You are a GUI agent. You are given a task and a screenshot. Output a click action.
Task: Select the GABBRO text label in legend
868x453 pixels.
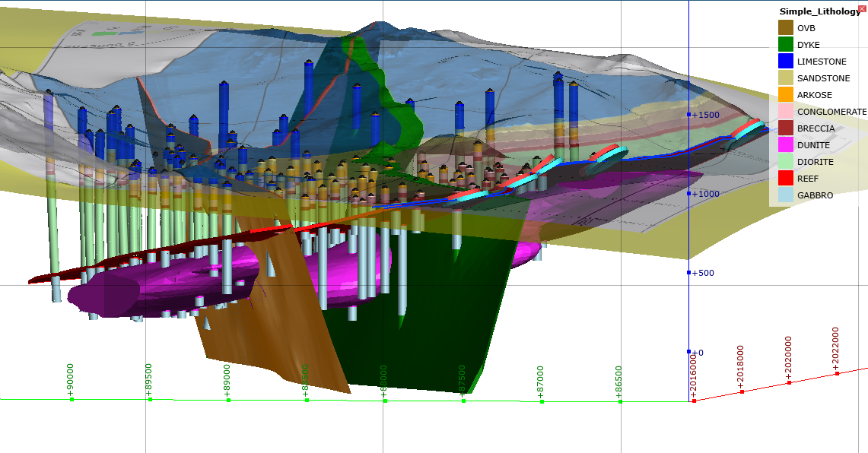click(x=815, y=195)
